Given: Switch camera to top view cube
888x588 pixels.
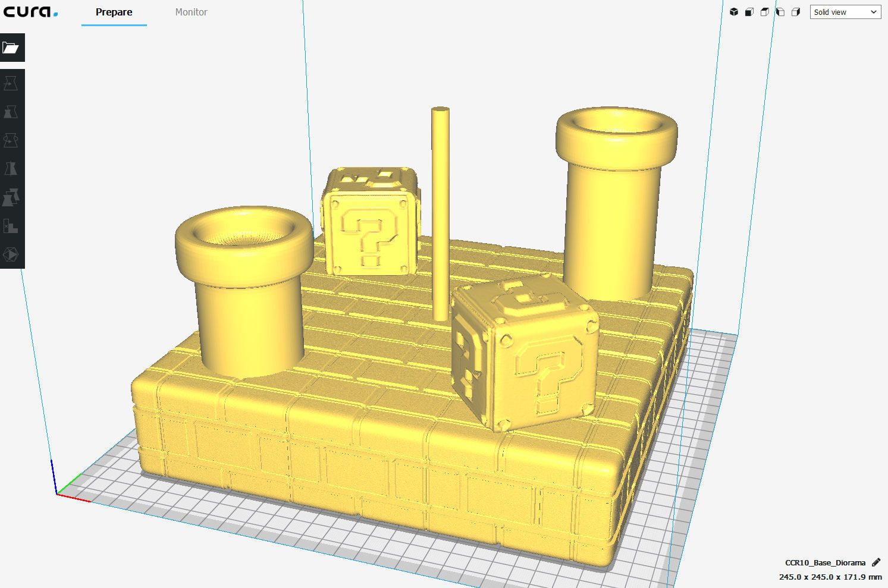Looking at the screenshot, I should click(x=765, y=12).
